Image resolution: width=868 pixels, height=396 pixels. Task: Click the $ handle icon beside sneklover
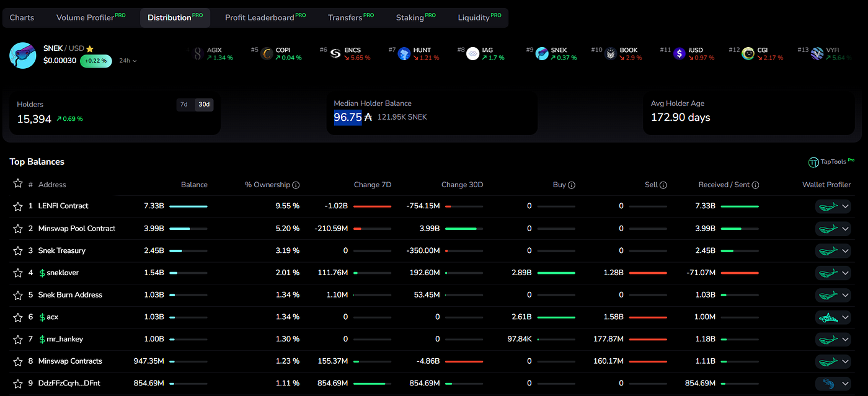[x=42, y=273]
